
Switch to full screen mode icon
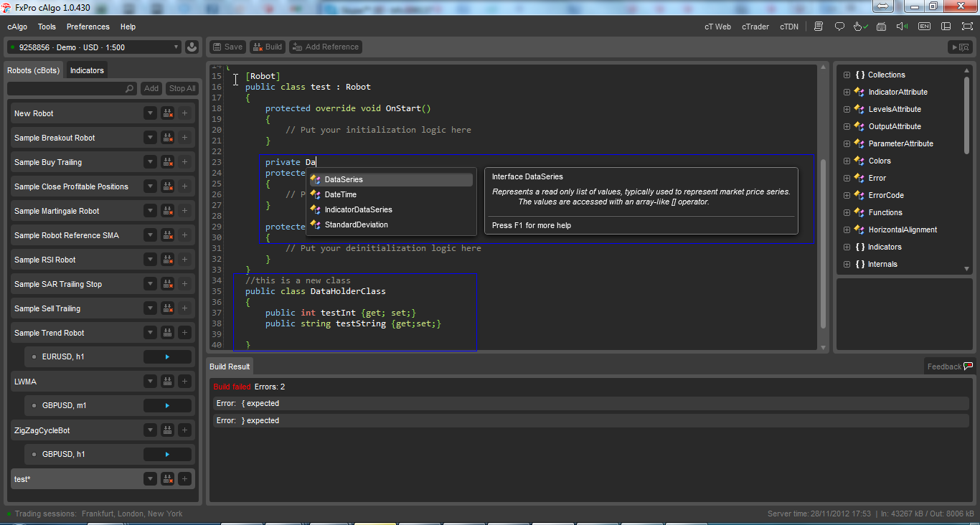(x=967, y=27)
